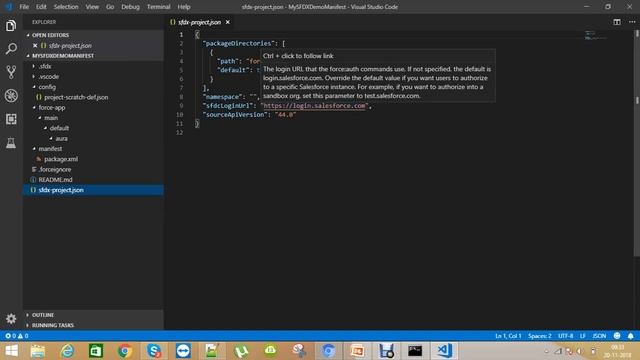Change file encoding via UTF-8

pyautogui.click(x=565, y=336)
